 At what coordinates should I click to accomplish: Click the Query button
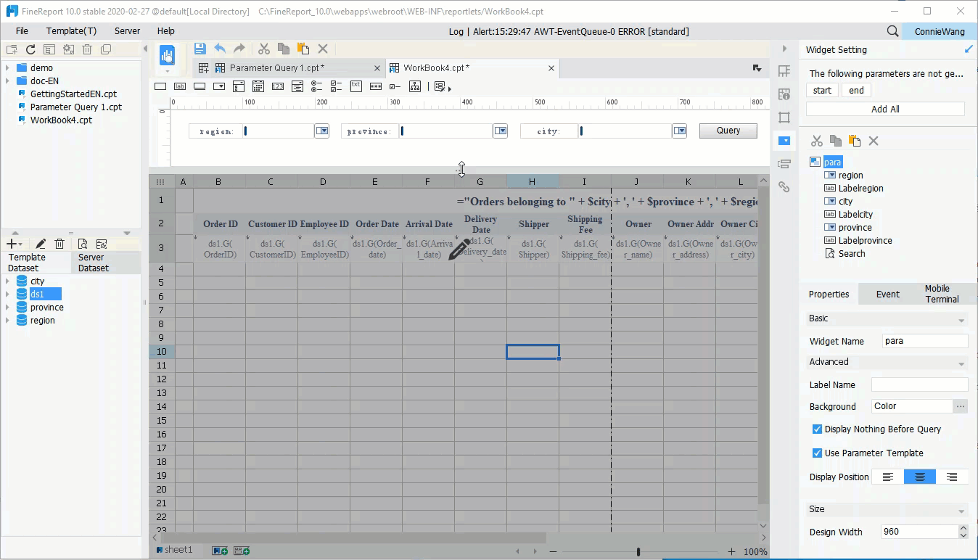[x=728, y=131]
